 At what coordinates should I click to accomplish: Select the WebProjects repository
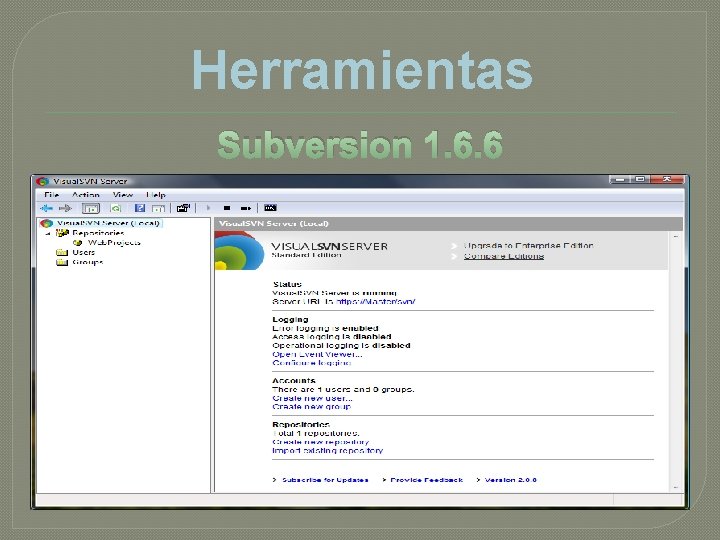pos(114,243)
